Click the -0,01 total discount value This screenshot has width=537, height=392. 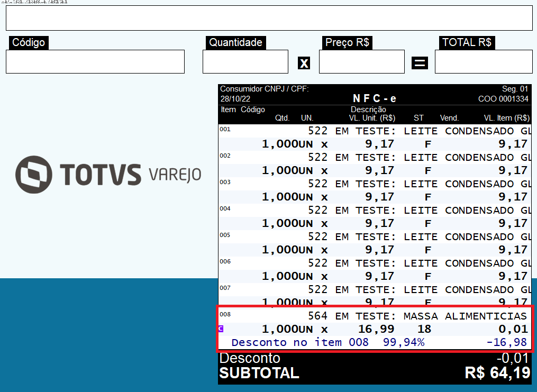(513, 358)
